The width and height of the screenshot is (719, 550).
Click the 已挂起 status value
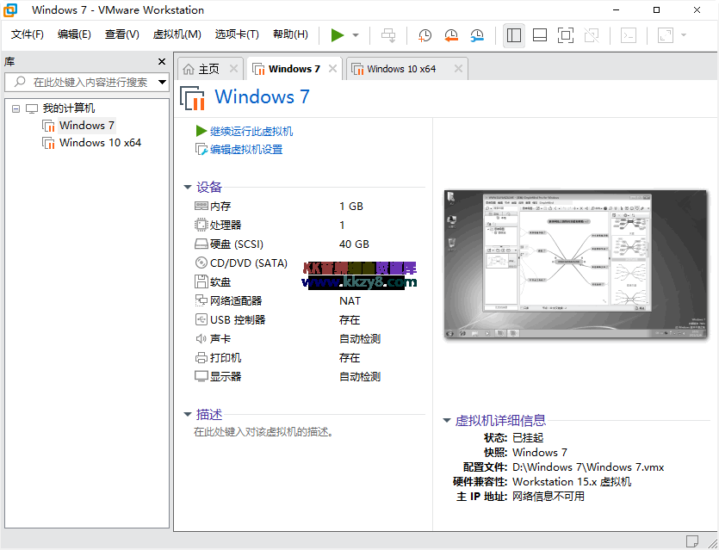(527, 438)
